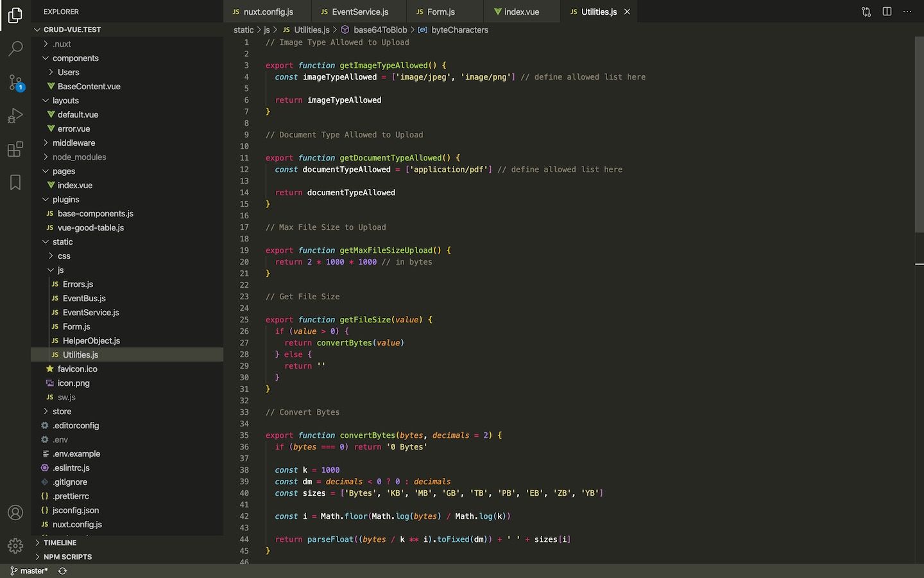The height and width of the screenshot is (578, 924).
Task: Open the Source Control view
Action: coord(15,82)
